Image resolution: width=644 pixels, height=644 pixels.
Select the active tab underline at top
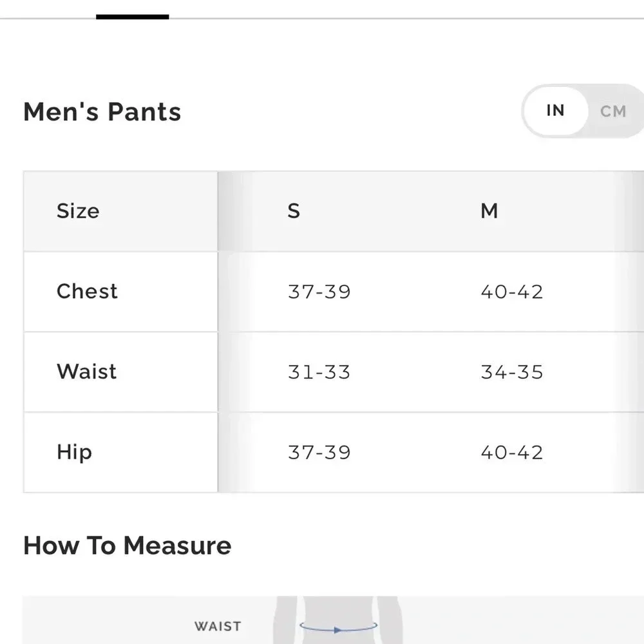coord(132,17)
